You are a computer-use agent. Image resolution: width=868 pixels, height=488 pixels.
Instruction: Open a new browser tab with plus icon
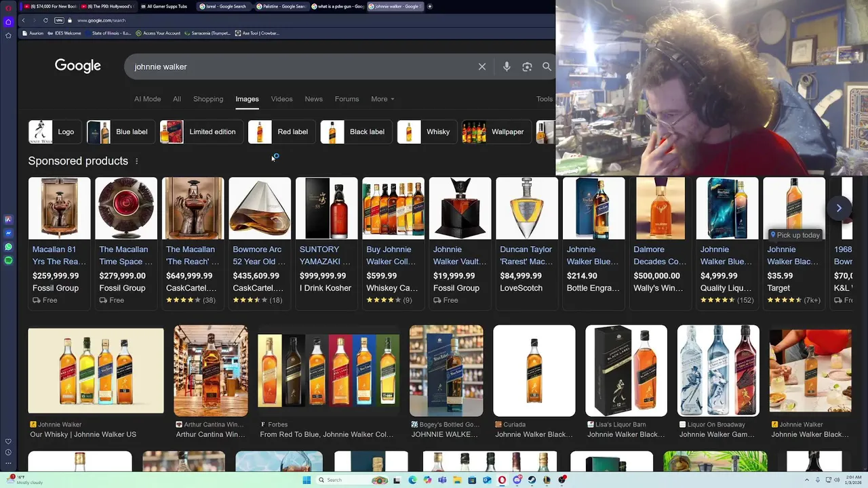(429, 6)
